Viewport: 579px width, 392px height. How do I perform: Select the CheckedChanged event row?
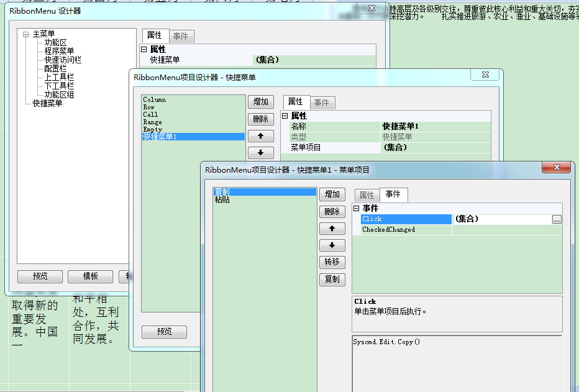pos(461,230)
